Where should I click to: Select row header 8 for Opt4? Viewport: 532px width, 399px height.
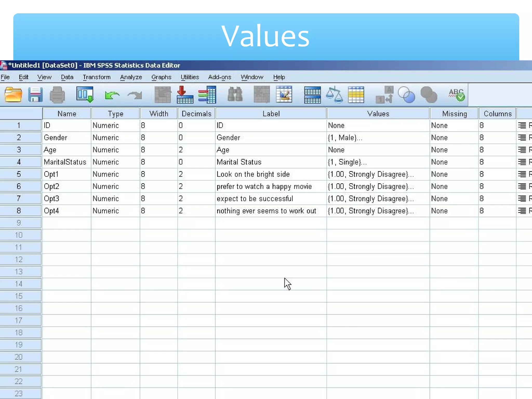click(21, 211)
